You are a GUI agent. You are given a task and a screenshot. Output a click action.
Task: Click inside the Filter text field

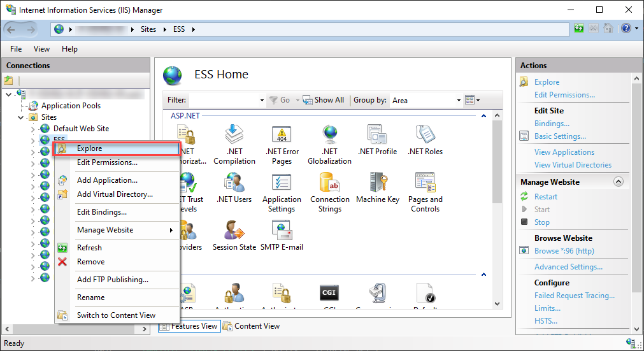[224, 100]
